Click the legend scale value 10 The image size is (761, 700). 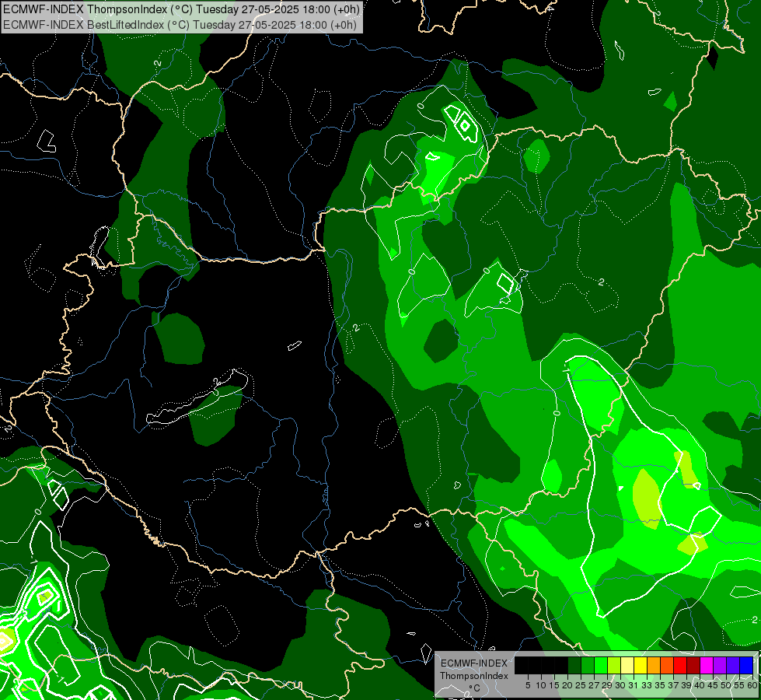541,685
